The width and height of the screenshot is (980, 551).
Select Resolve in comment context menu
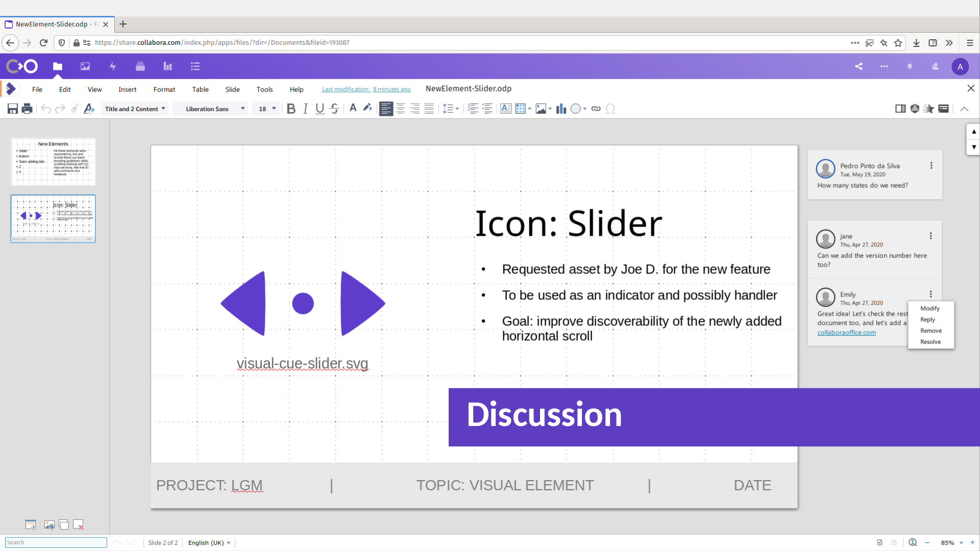coord(930,342)
